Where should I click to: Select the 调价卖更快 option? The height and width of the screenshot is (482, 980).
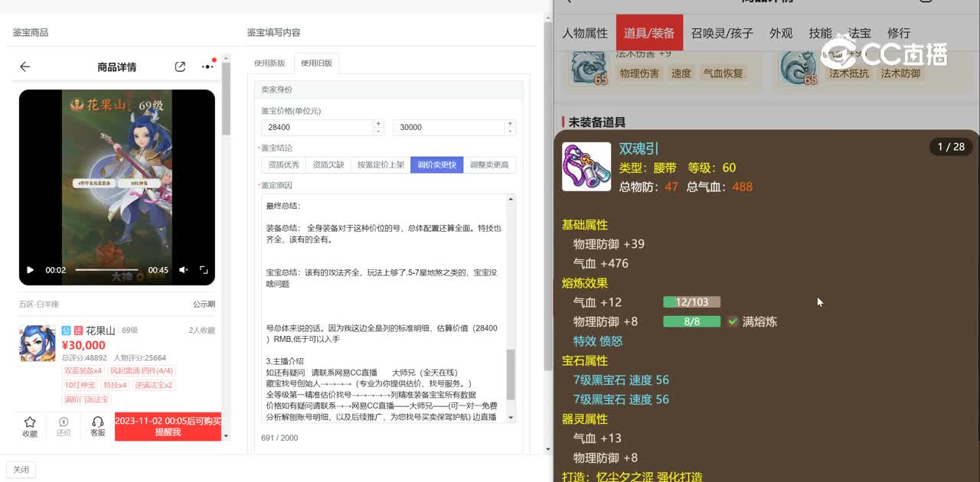[437, 164]
